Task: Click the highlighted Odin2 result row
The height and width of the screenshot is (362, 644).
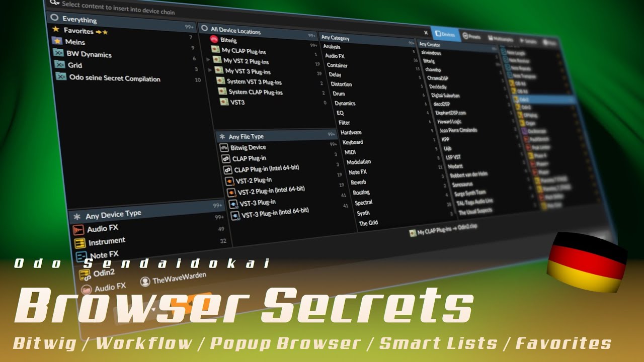Action: click(545, 100)
